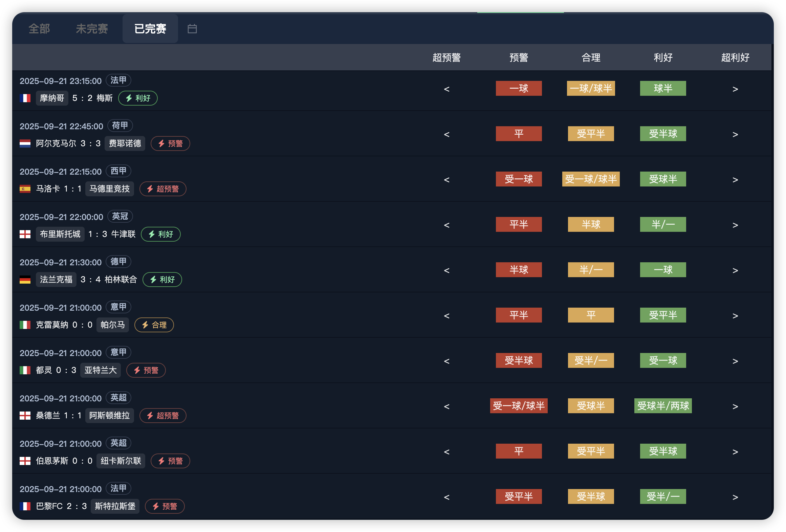Expand right arrow in 巴黎FC row
Image resolution: width=786 pixels, height=532 pixels.
click(x=735, y=497)
